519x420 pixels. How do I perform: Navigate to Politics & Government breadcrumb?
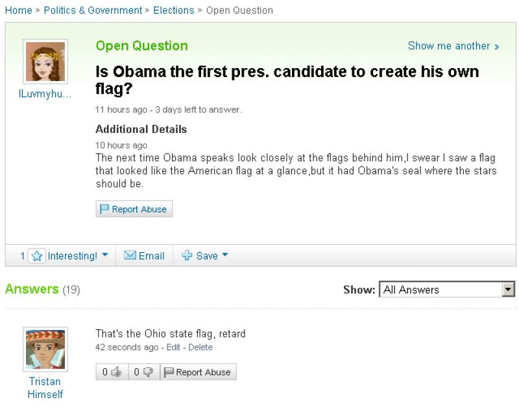[x=93, y=10]
